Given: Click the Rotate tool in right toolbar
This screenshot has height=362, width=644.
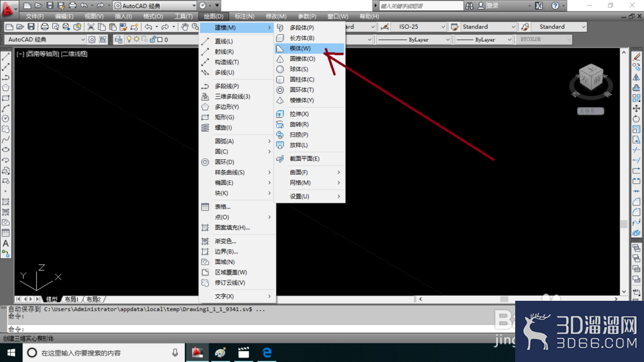Looking at the screenshot, I should [636, 119].
